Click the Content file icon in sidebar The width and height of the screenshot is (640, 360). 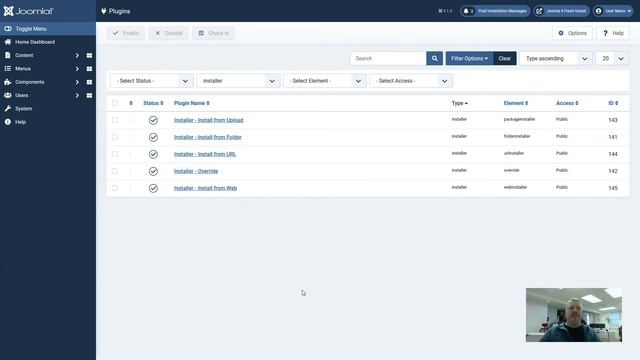[x=7, y=55]
